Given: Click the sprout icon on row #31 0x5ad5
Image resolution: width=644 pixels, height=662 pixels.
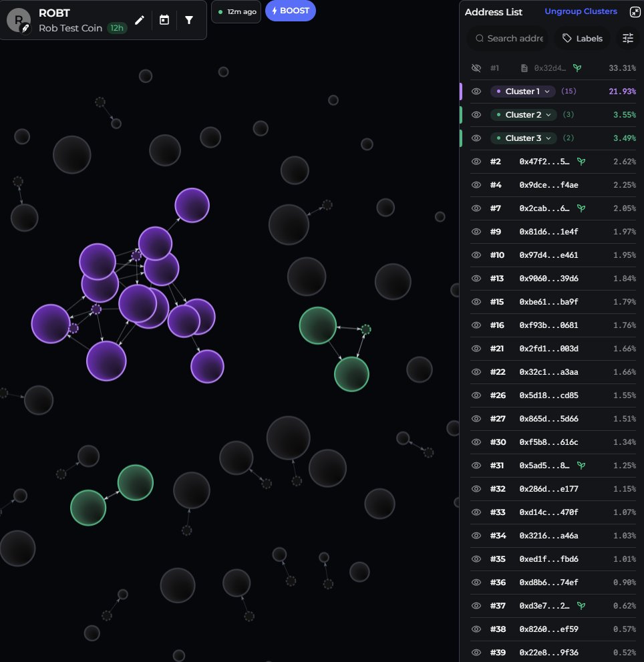Looking at the screenshot, I should point(581,465).
